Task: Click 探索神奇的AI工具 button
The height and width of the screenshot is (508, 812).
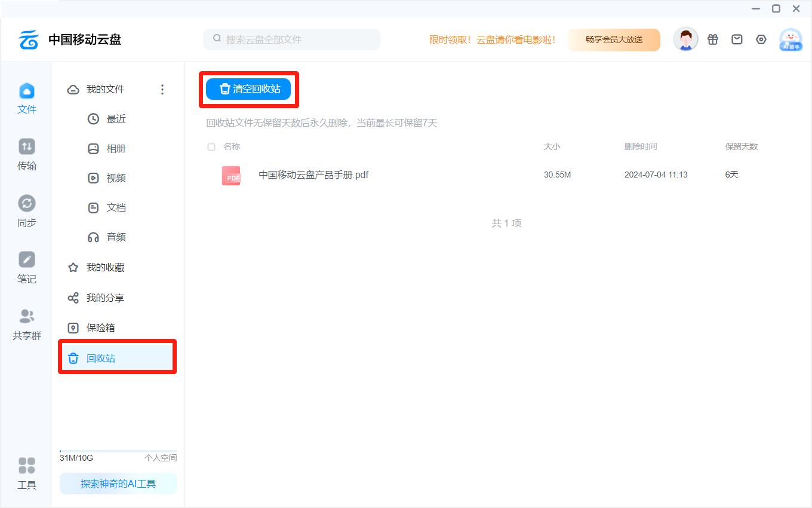Action: 118,483
